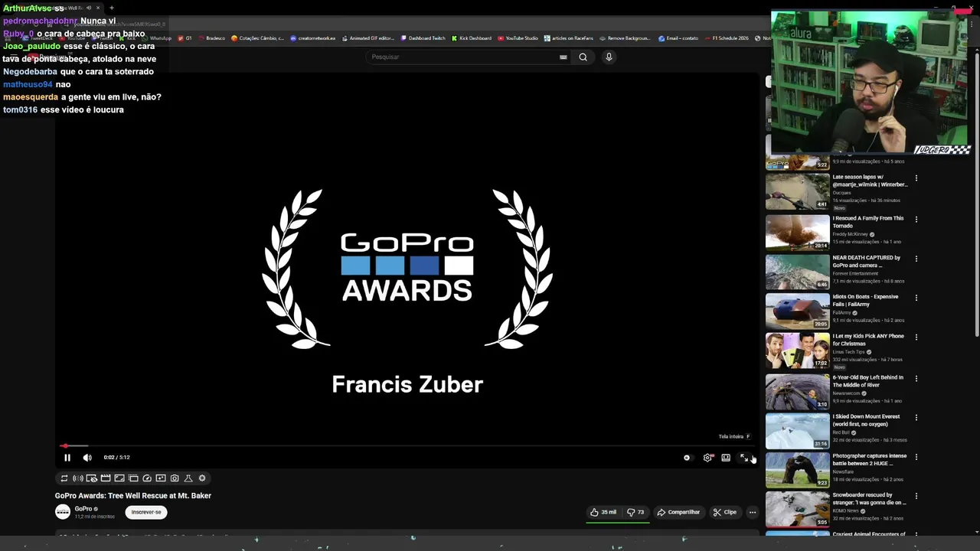Viewport: 980px width, 551px height.
Task: Open the player settings gear
Action: coord(707,458)
